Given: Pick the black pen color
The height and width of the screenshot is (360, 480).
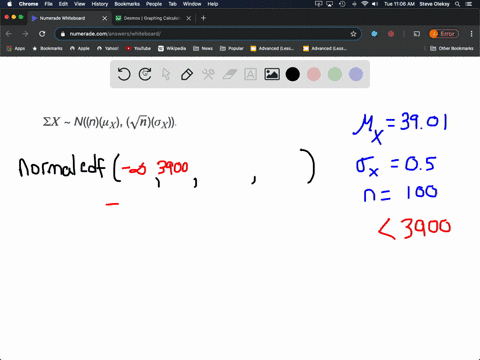Looking at the screenshot, I should [x=293, y=74].
